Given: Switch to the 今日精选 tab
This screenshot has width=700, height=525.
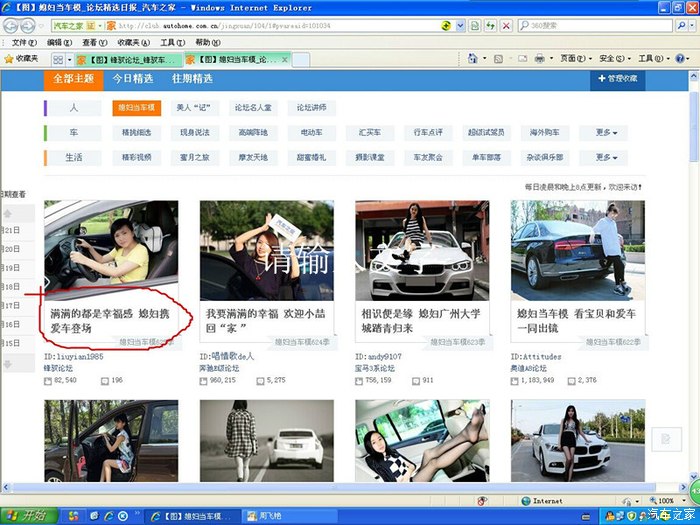Looking at the screenshot, I should (x=132, y=78).
